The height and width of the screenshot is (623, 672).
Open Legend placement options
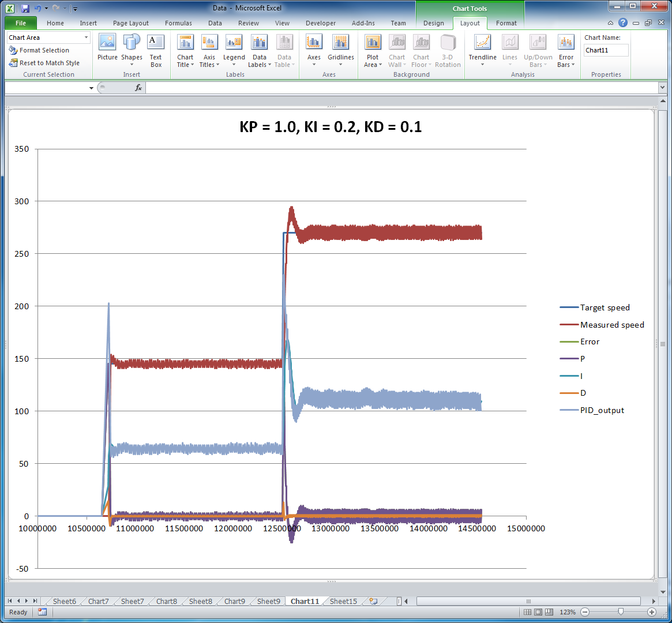pos(234,51)
